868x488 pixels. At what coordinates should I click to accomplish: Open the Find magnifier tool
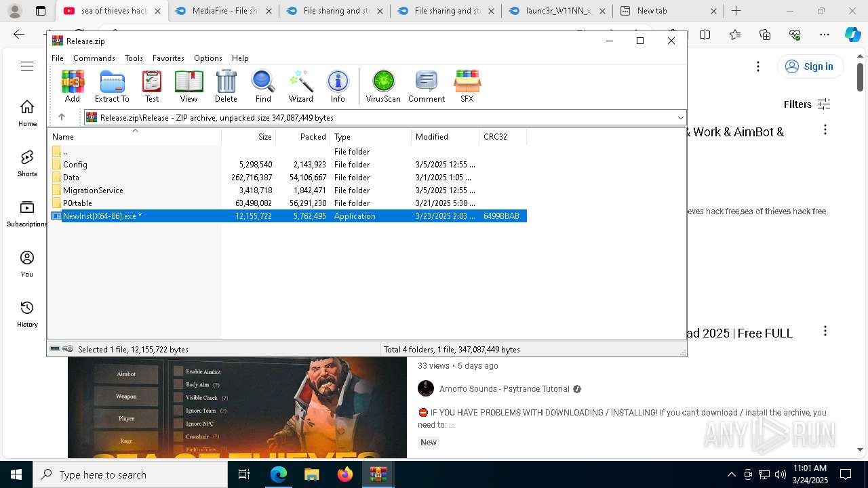[263, 86]
